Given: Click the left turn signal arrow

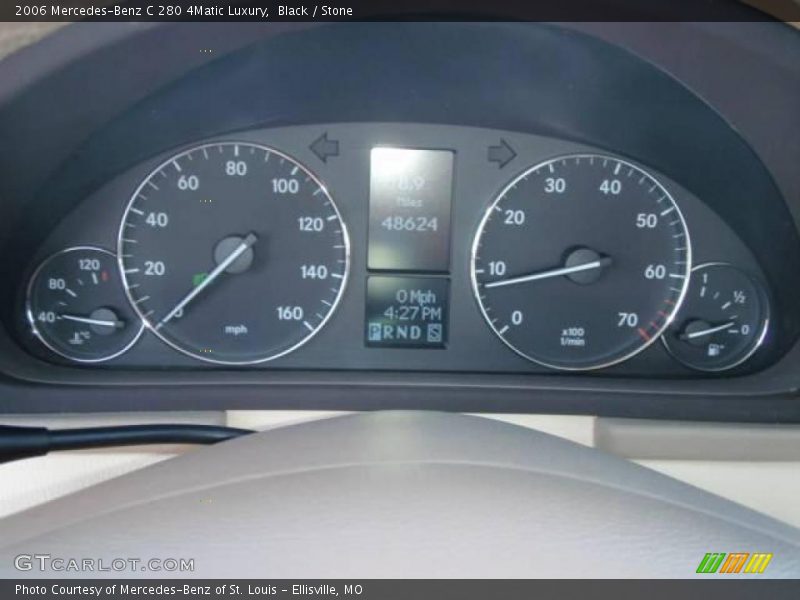Looking at the screenshot, I should click(x=325, y=148).
